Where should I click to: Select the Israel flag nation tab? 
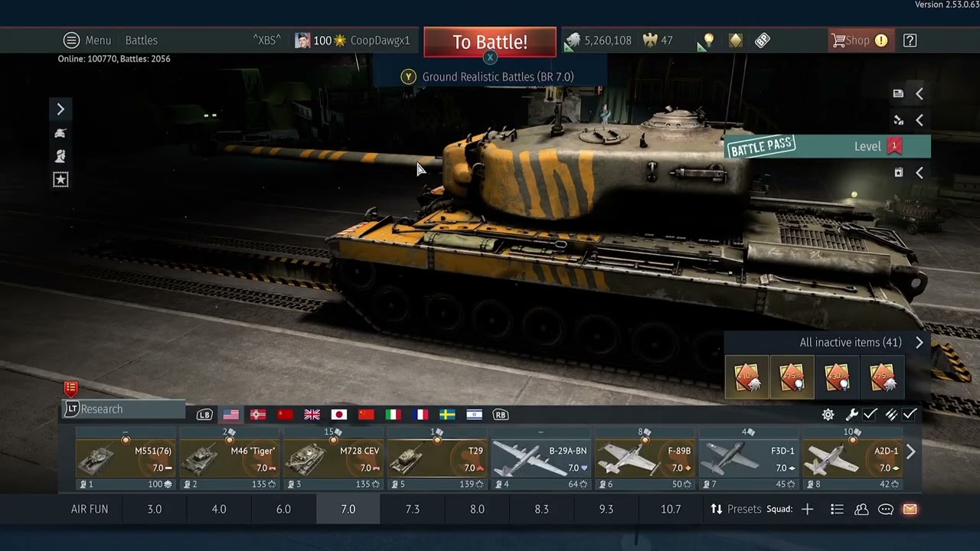pyautogui.click(x=475, y=415)
